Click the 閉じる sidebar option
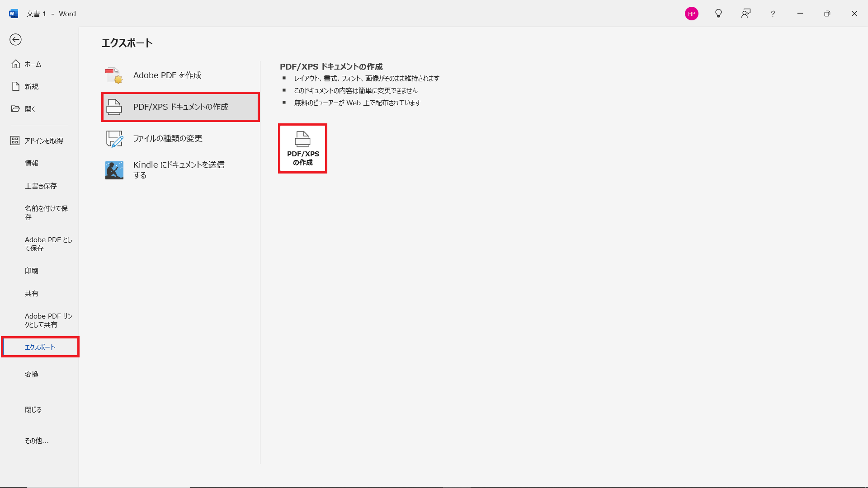Screen dimensions: 868x488 (x=33, y=410)
